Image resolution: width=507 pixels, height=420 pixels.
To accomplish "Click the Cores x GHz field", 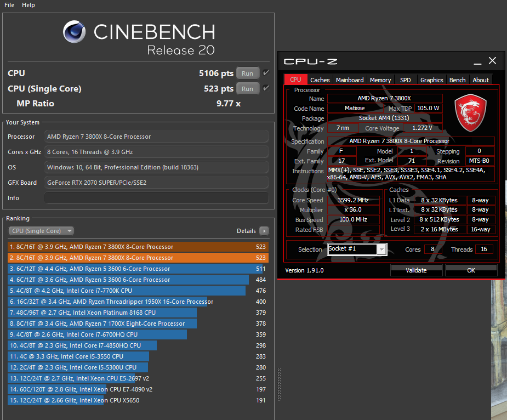I will 157,152.
